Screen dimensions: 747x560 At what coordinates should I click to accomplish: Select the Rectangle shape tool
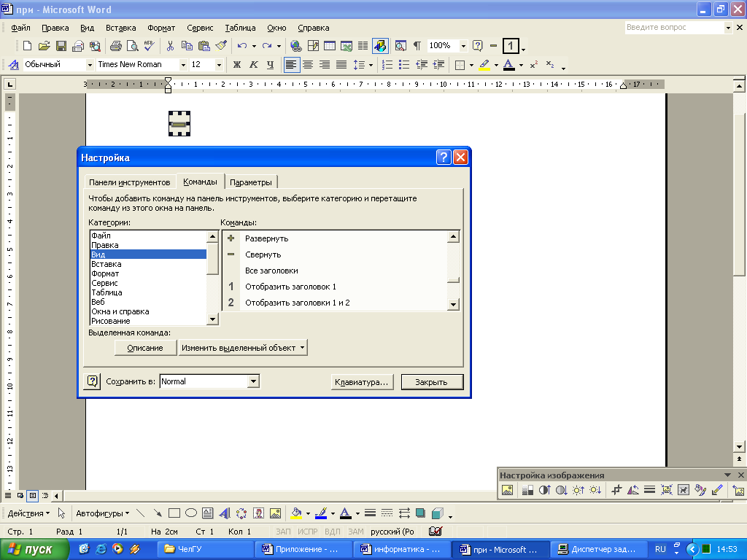click(174, 513)
